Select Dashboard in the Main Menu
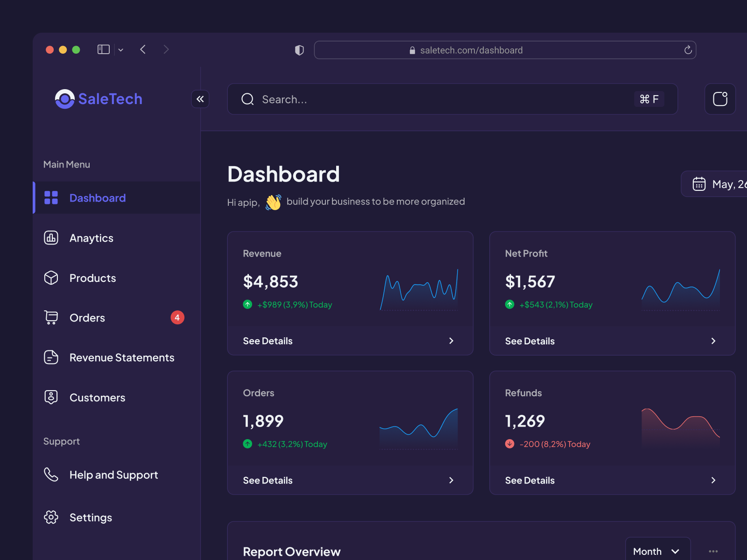Viewport: 747px width, 560px height. coord(97,198)
